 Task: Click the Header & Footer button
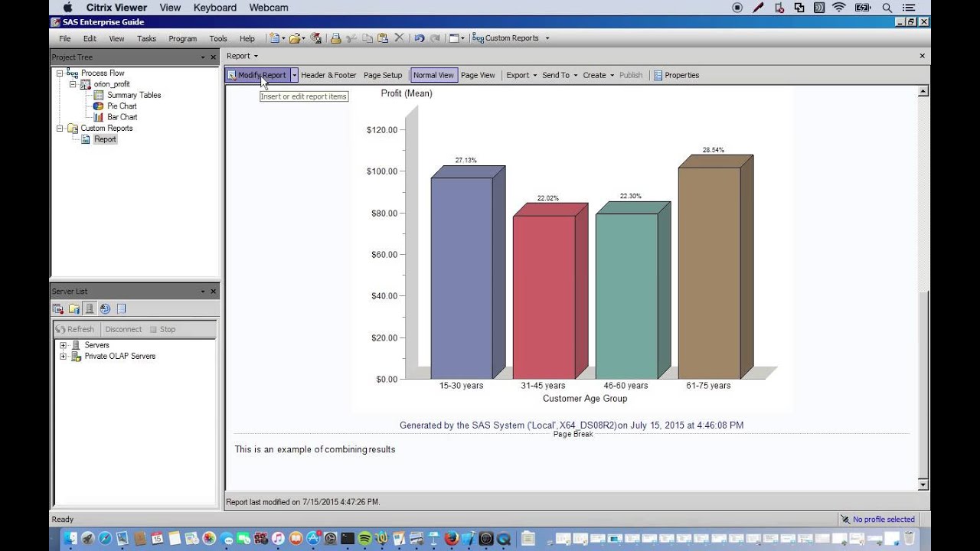point(328,75)
